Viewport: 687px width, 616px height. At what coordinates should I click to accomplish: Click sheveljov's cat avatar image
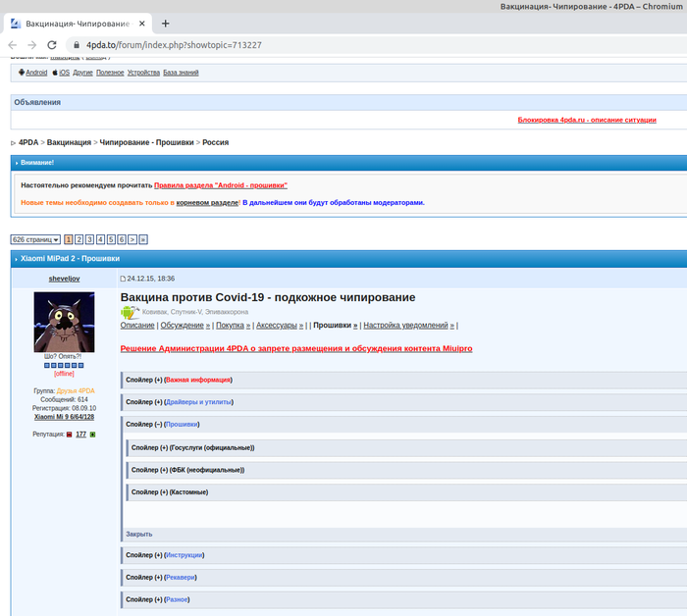point(65,323)
